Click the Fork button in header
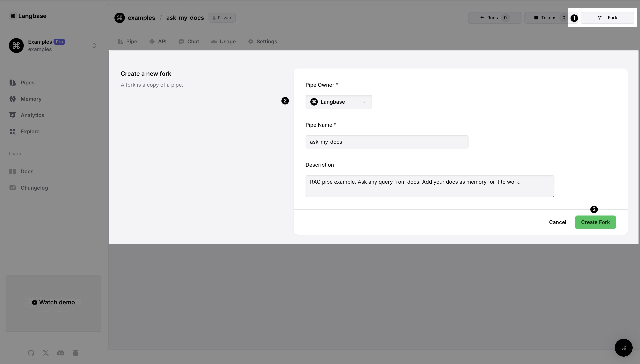The height and width of the screenshot is (364, 640). coord(607,18)
